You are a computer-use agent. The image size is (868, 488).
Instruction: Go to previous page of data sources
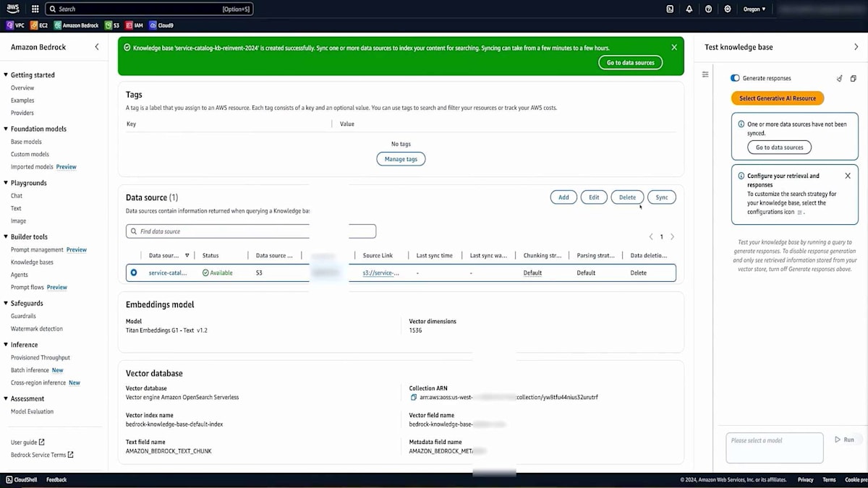click(651, 236)
